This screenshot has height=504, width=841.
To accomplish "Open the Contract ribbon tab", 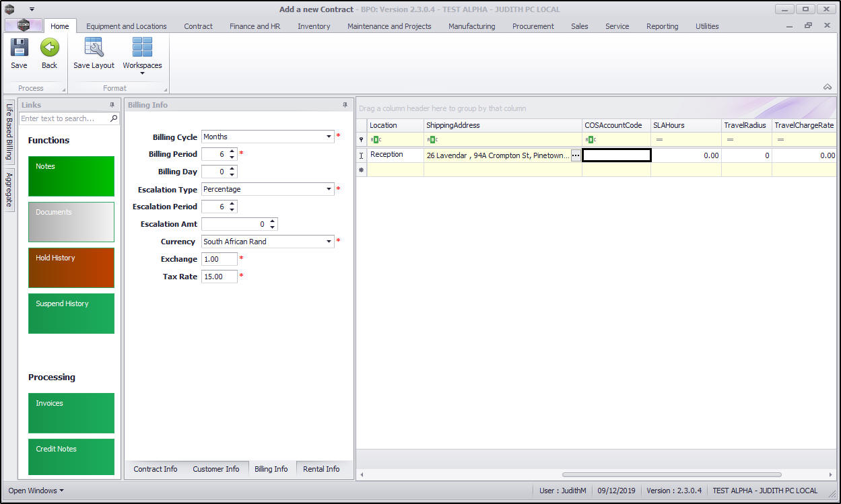I will coord(198,26).
